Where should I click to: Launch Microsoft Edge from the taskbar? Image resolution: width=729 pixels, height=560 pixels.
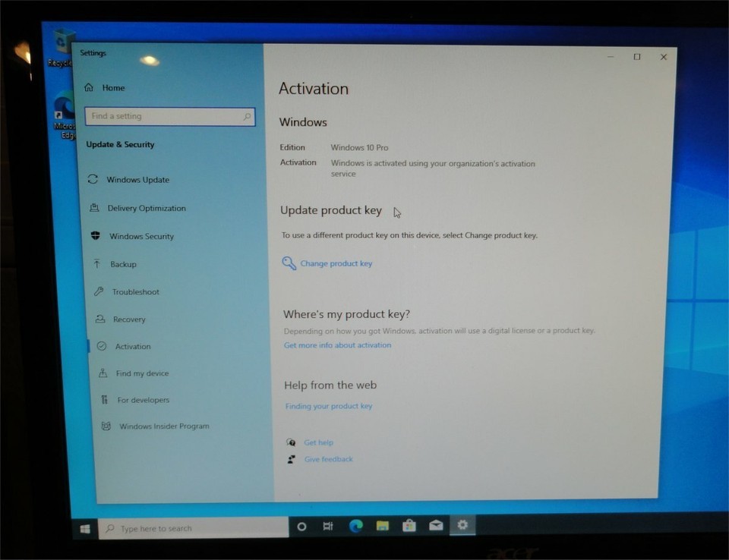355,526
